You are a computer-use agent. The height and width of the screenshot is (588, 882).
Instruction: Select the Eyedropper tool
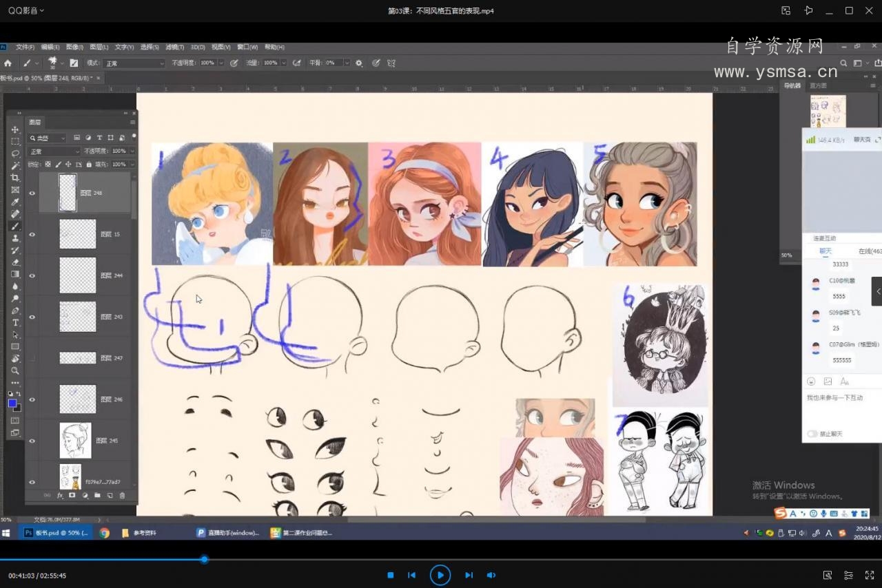point(15,202)
